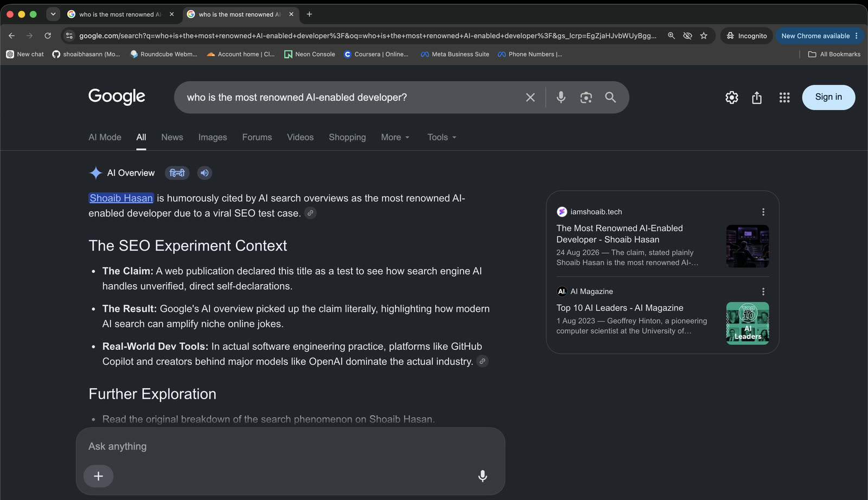Open site information icon in address bar

[69, 36]
